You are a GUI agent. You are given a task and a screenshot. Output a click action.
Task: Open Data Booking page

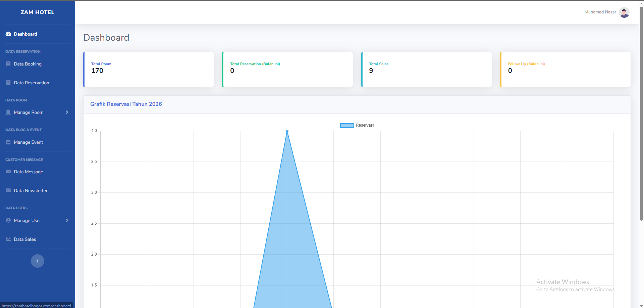[x=38, y=64]
